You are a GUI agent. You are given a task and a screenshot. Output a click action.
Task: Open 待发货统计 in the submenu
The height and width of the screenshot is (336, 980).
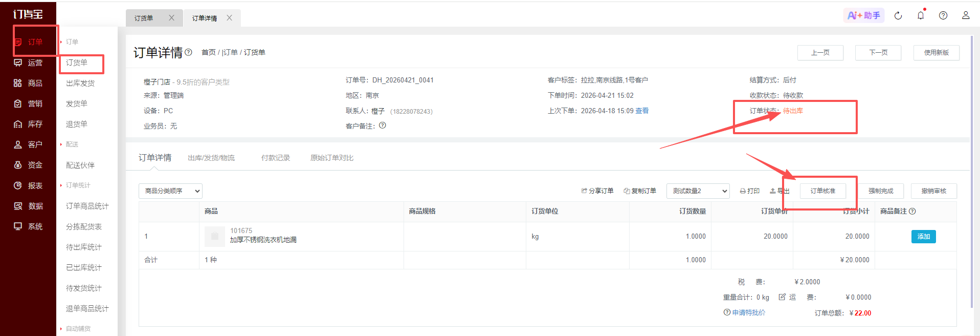[84, 288]
